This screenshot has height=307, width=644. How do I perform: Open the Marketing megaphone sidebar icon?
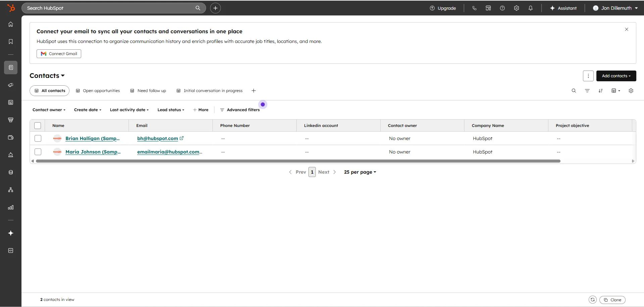coord(11,85)
